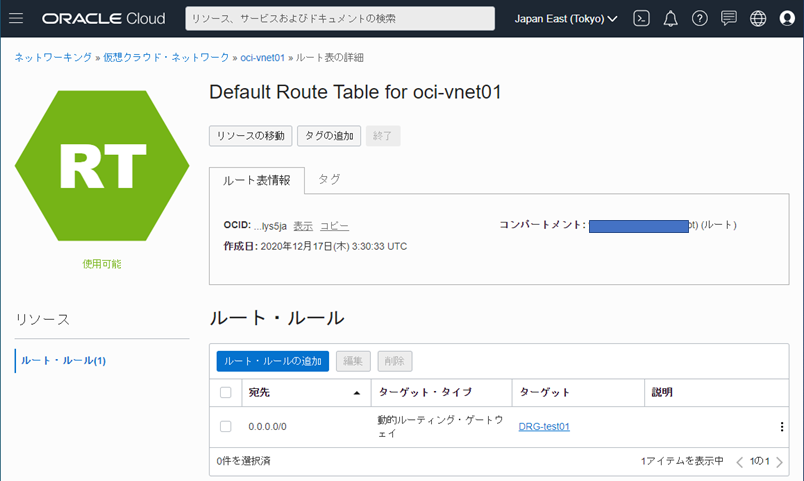
Task: Open the actions menu for the 0.0.0.0/0 rule
Action: pyautogui.click(x=781, y=427)
